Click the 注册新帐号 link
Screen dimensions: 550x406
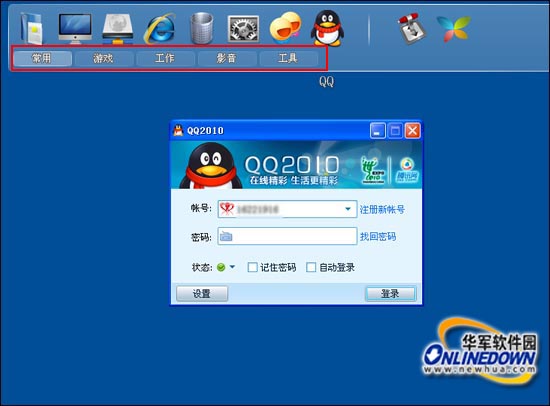382,210
